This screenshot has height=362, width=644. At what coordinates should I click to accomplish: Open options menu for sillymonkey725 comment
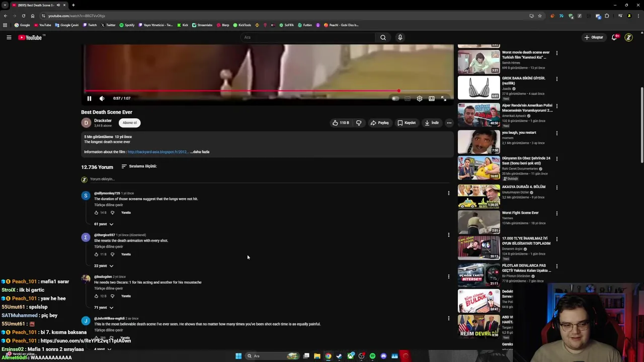[449, 193]
